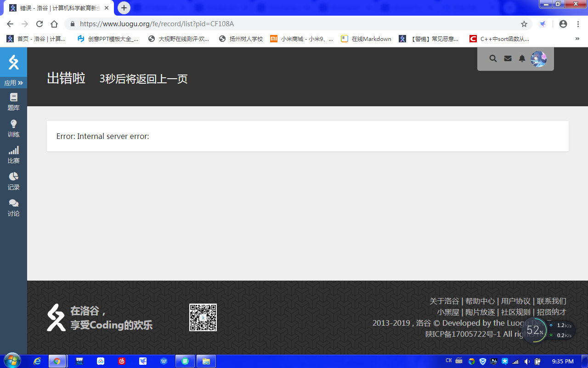
Task: Open the Chrome three-dot menu
Action: (x=578, y=24)
